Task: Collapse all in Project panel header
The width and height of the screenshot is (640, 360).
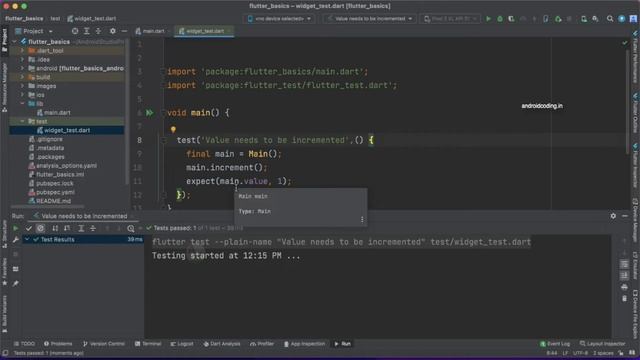Action: point(98,31)
